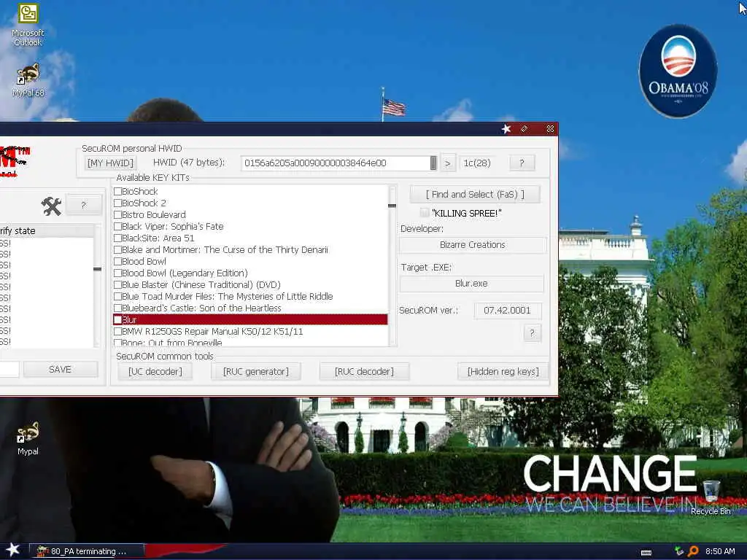Click the [Hidden reg keys] button
The image size is (747, 560).
[x=503, y=371]
